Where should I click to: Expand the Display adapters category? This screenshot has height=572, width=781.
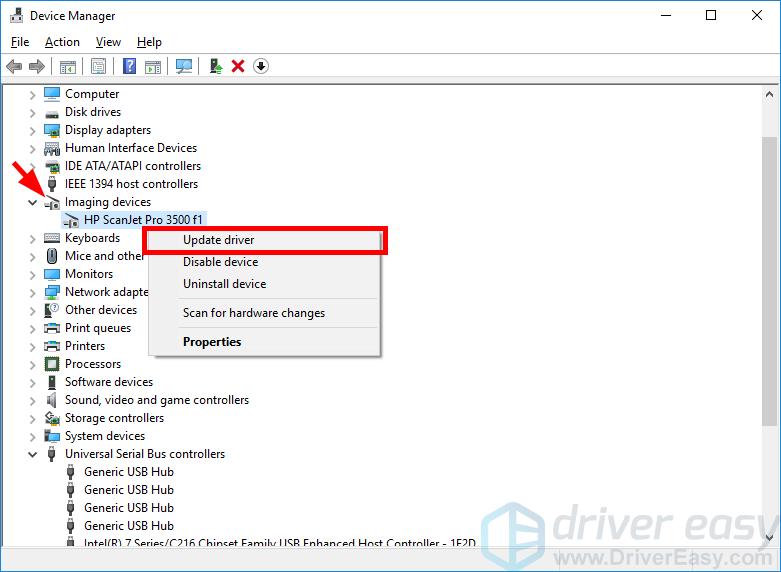[x=32, y=130]
